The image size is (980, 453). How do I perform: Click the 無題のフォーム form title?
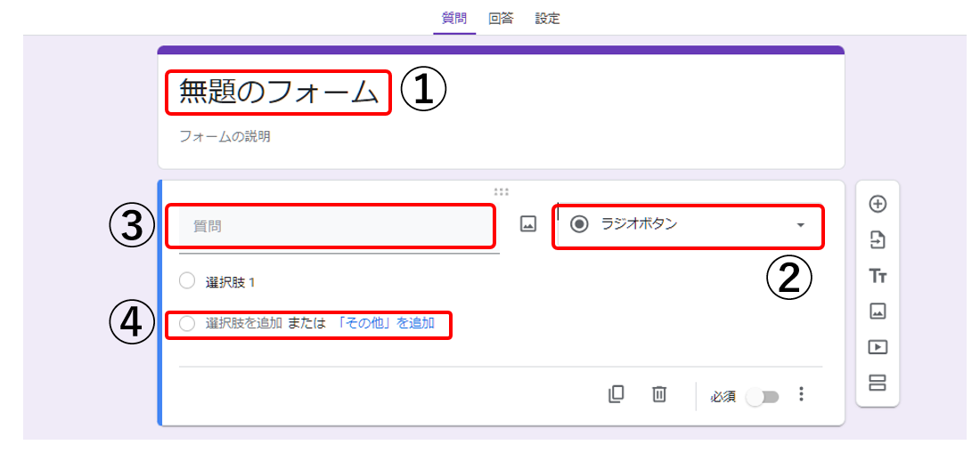tap(279, 93)
